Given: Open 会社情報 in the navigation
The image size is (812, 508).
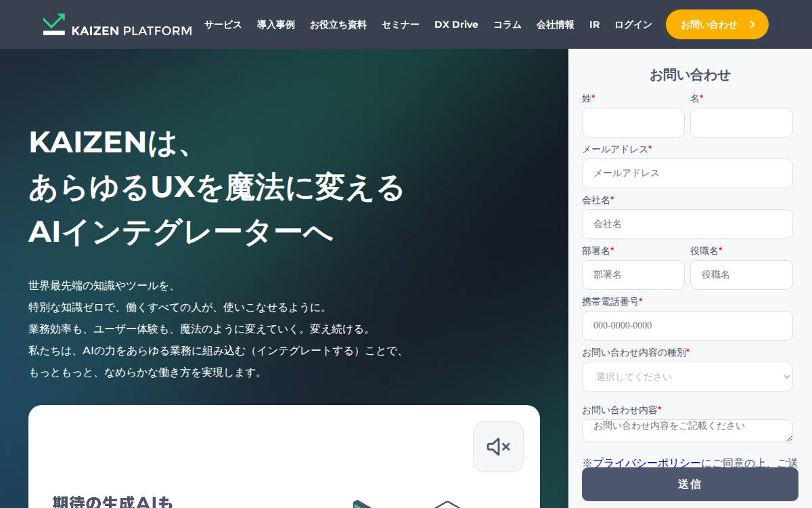Looking at the screenshot, I should 555,24.
